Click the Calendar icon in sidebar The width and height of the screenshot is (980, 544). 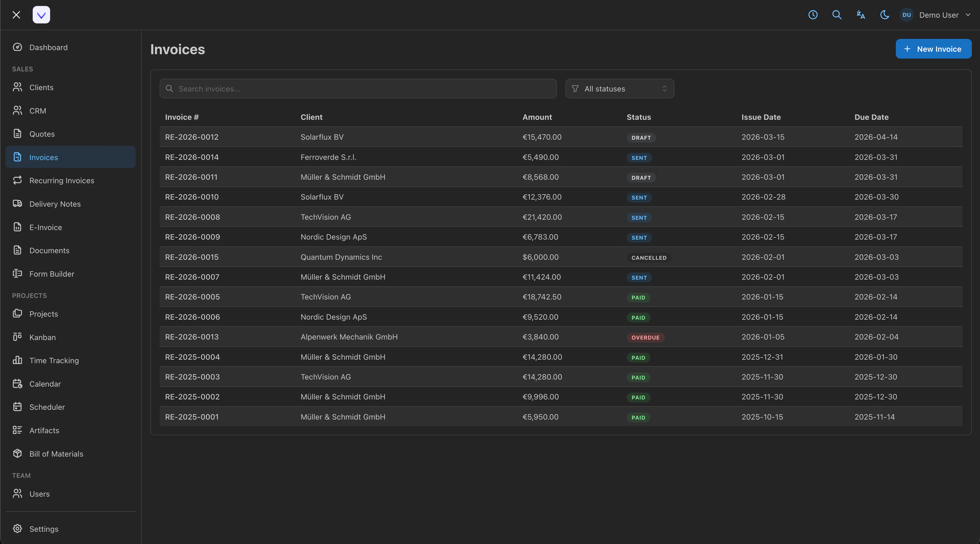tap(17, 383)
